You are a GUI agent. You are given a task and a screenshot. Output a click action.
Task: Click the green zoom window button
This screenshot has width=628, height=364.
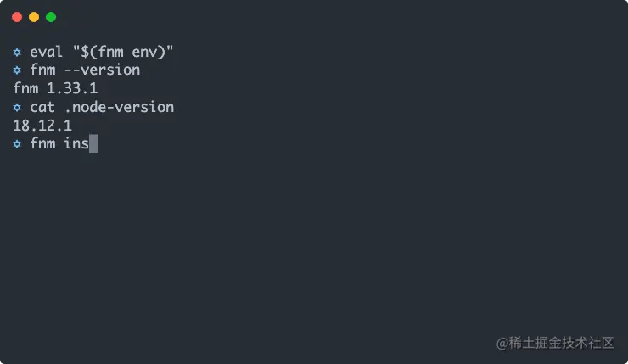(51, 17)
